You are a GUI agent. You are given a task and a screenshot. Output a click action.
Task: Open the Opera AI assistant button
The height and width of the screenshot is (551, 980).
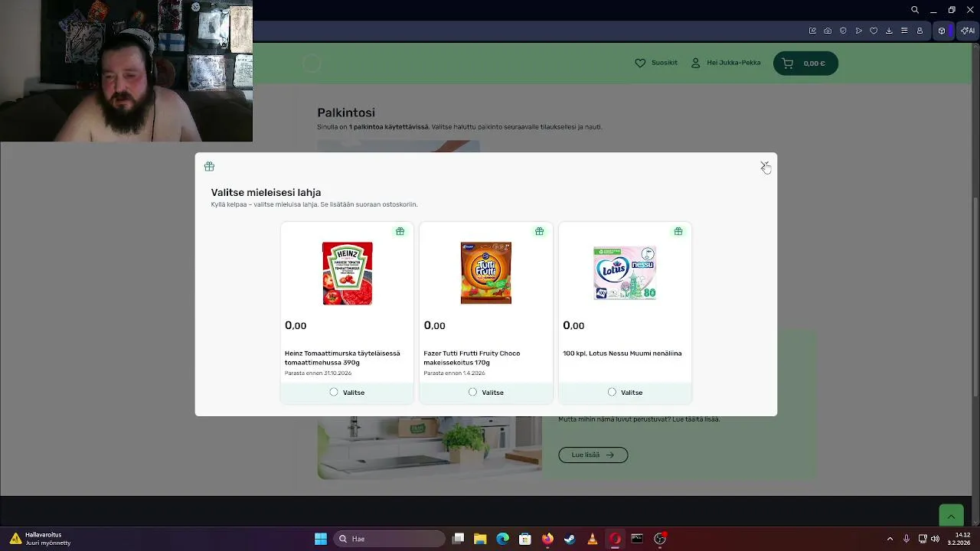tap(968, 31)
